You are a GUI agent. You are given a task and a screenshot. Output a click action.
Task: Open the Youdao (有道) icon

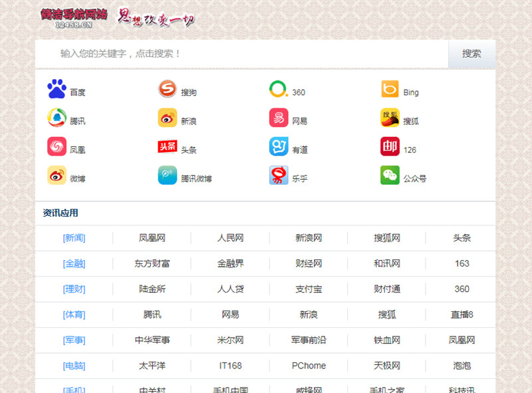[279, 146]
